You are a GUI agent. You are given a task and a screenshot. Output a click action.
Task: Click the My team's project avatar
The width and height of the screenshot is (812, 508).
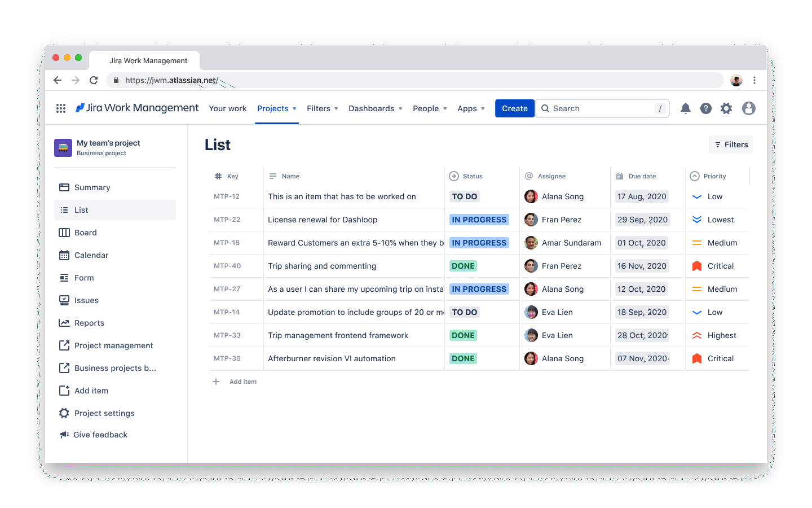point(63,148)
